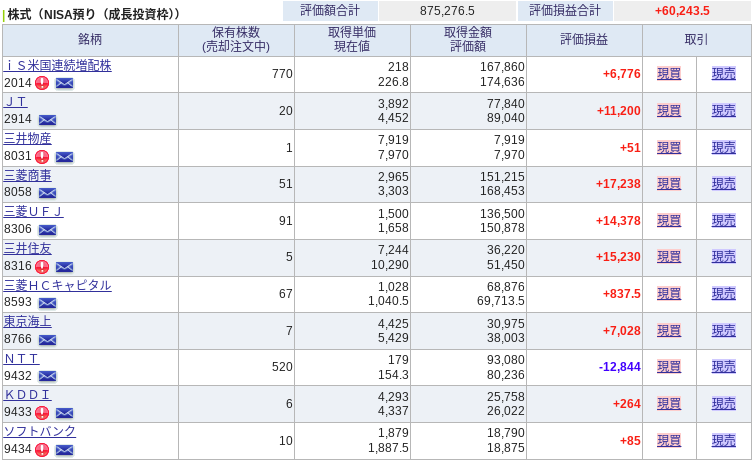Viewport: 752px width, 461px height.
Task: Select the ＮＴＴ share count 520
Action: (x=282, y=367)
